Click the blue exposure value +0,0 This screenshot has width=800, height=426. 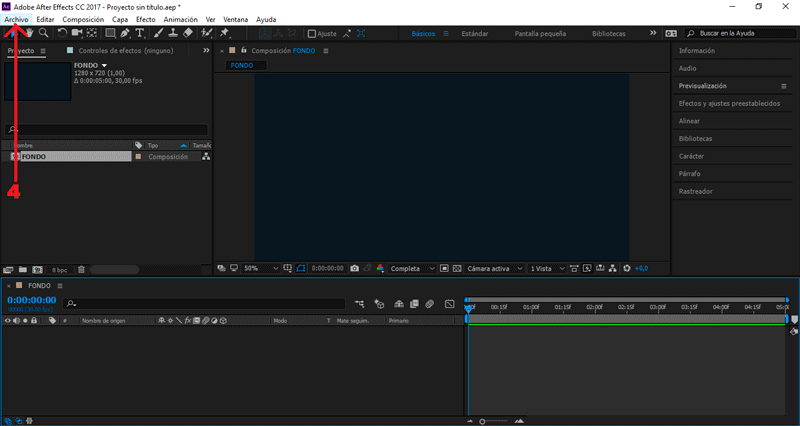[x=641, y=268]
